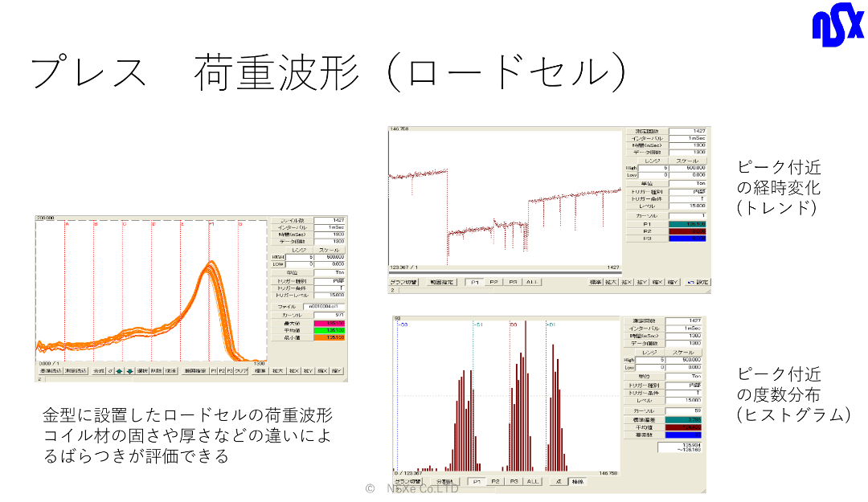The height and width of the screenshot is (502, 868).
Task: Click the NSX logo on the slide
Action: (x=837, y=25)
